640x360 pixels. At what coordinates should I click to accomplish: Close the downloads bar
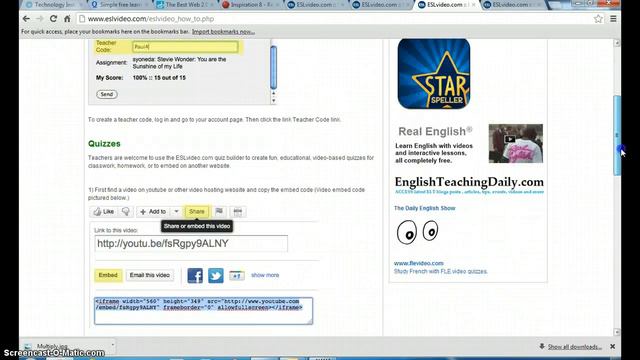613,346
